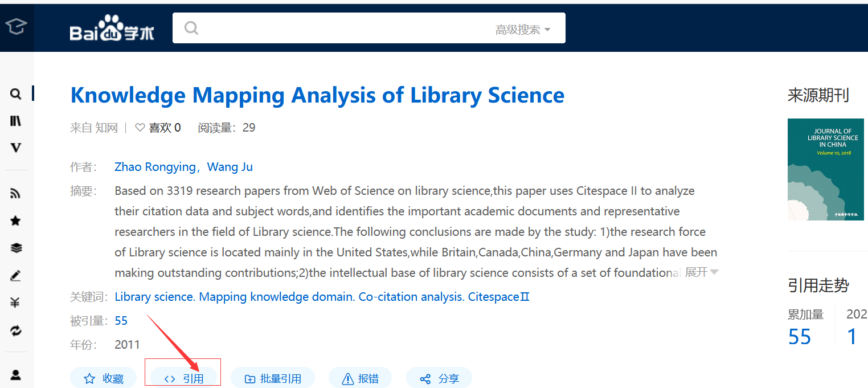This screenshot has height=388, width=868.
Task: Click the V journal icon in the sidebar
Action: [x=15, y=147]
